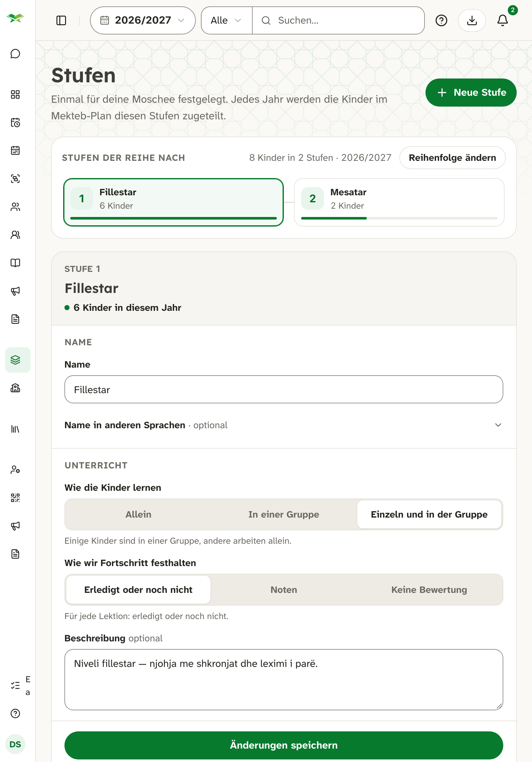Image resolution: width=532 pixels, height=762 pixels.
Task: Select the Allein learning mode
Action: (x=138, y=514)
